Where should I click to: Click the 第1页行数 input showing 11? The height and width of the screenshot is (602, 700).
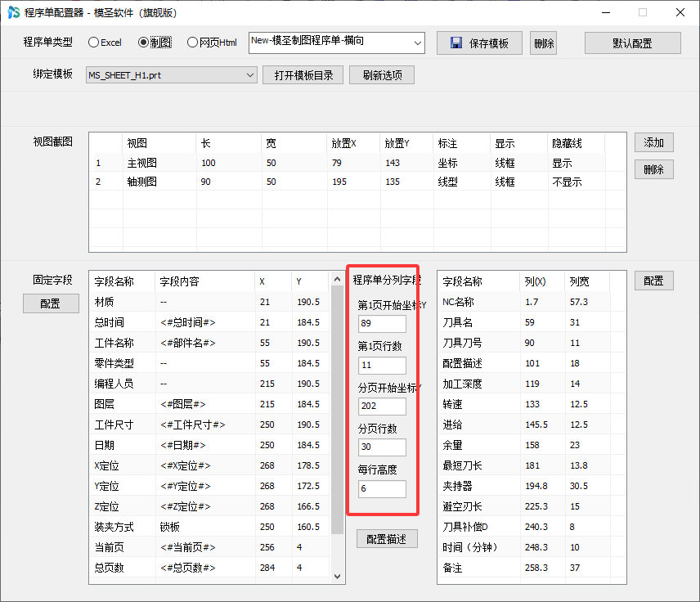pyautogui.click(x=382, y=365)
